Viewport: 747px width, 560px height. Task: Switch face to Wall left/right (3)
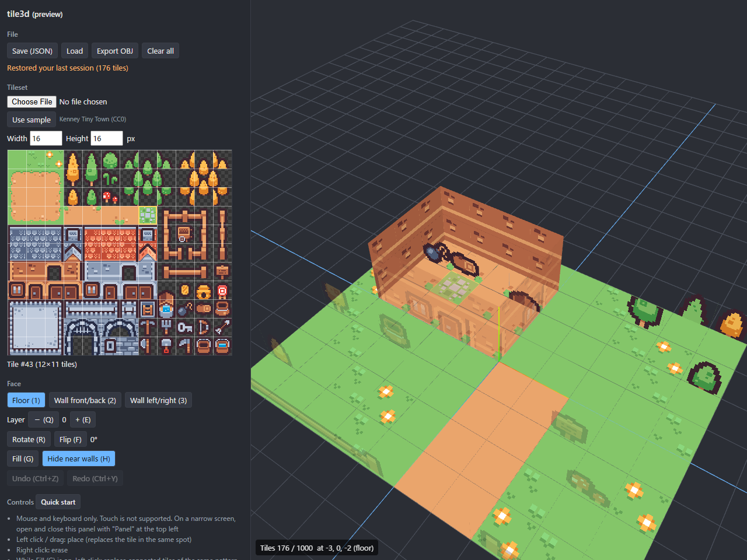pyautogui.click(x=159, y=400)
